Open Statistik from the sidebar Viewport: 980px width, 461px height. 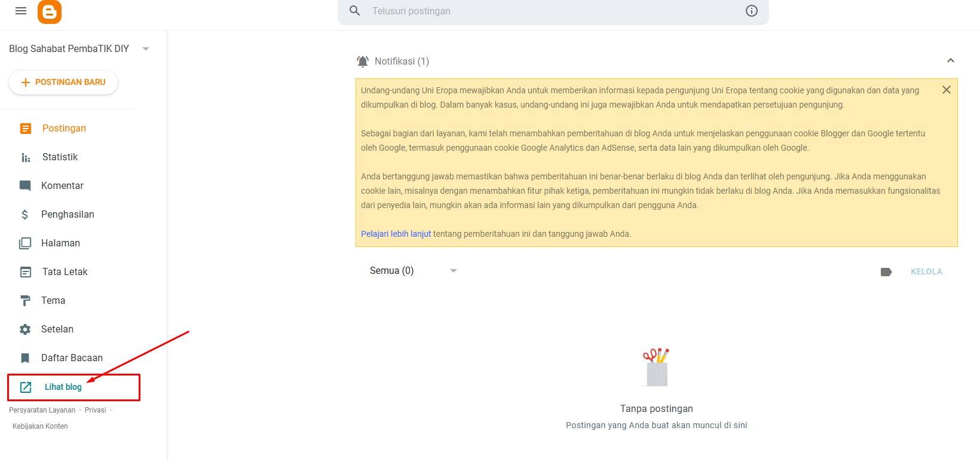tap(60, 157)
